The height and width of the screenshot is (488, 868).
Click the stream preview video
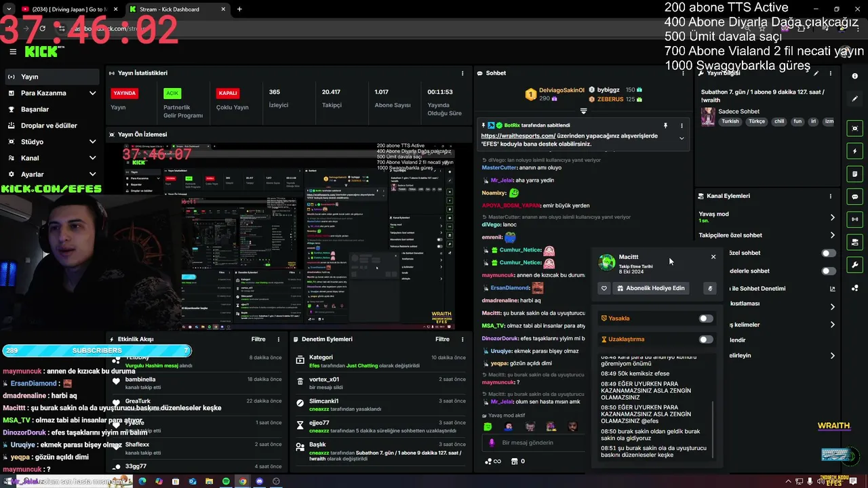point(288,236)
